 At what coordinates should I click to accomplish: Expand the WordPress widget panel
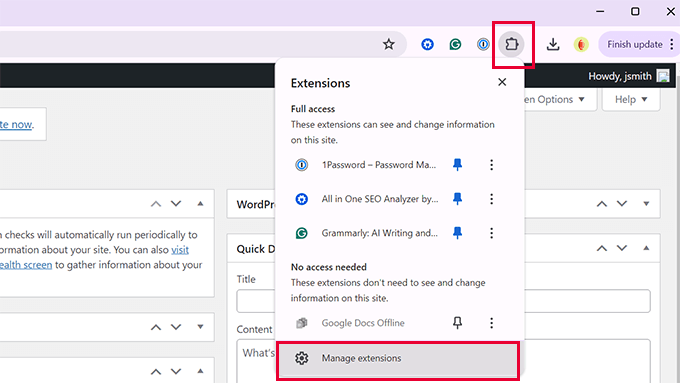point(646,203)
